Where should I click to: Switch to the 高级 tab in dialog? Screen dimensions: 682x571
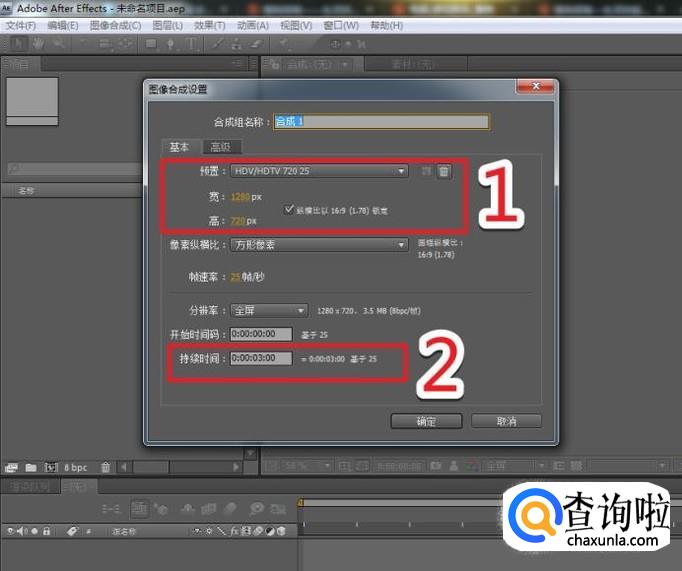point(221,147)
